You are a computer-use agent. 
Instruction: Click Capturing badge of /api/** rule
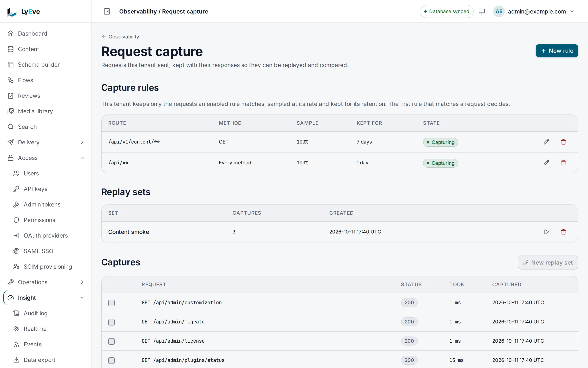tap(440, 163)
